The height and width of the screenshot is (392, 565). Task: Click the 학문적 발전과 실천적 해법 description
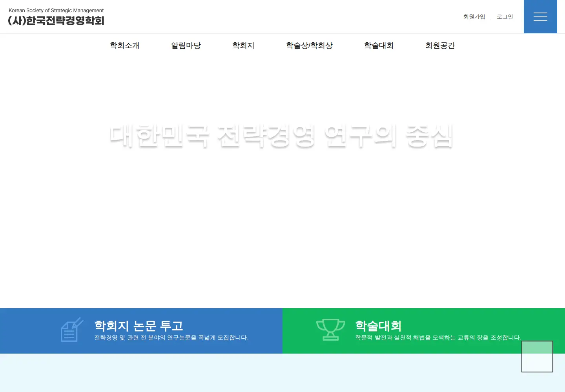point(438,338)
